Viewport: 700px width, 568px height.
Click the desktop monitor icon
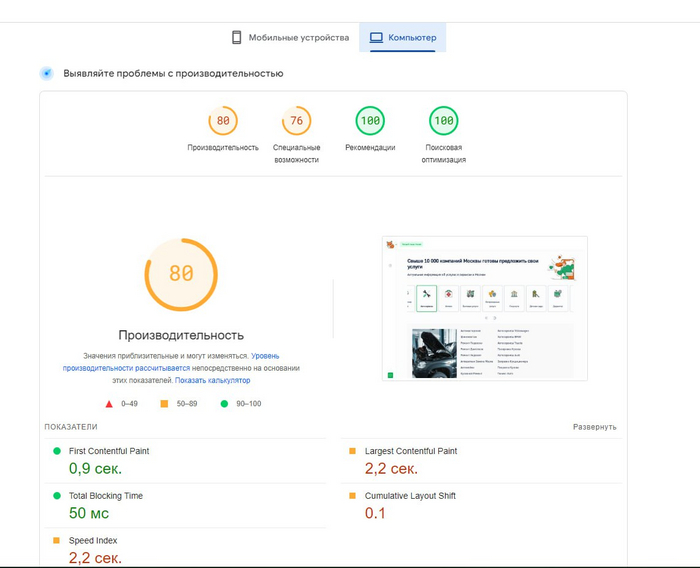[376, 38]
